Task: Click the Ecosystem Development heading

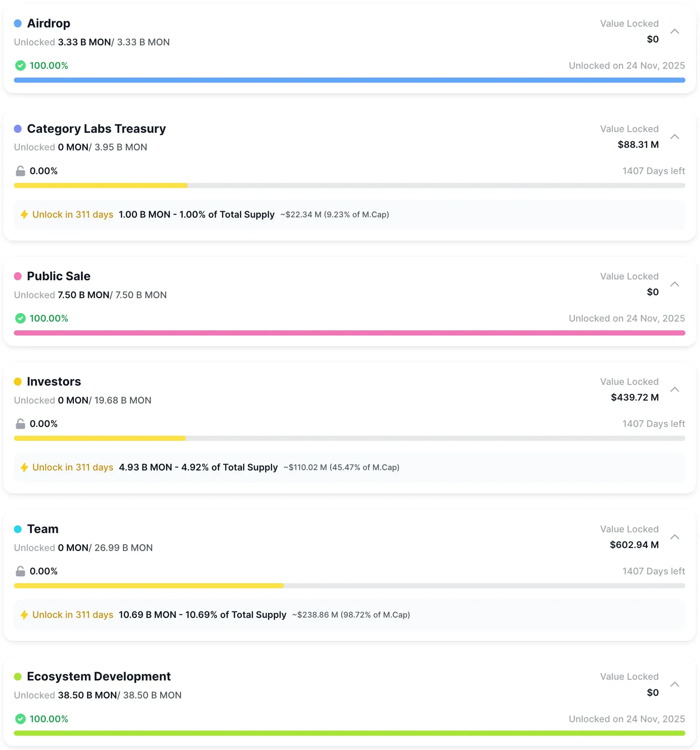Action: click(x=99, y=676)
